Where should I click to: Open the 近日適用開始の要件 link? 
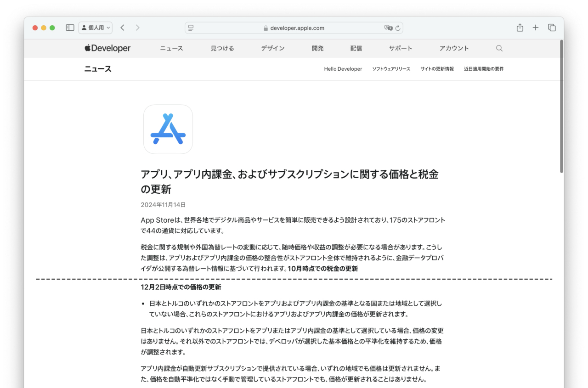pyautogui.click(x=484, y=69)
